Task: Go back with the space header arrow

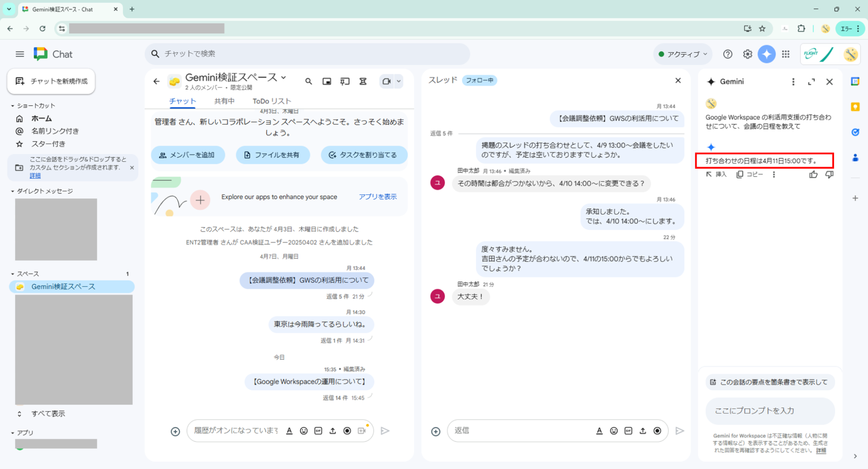Action: (x=157, y=81)
